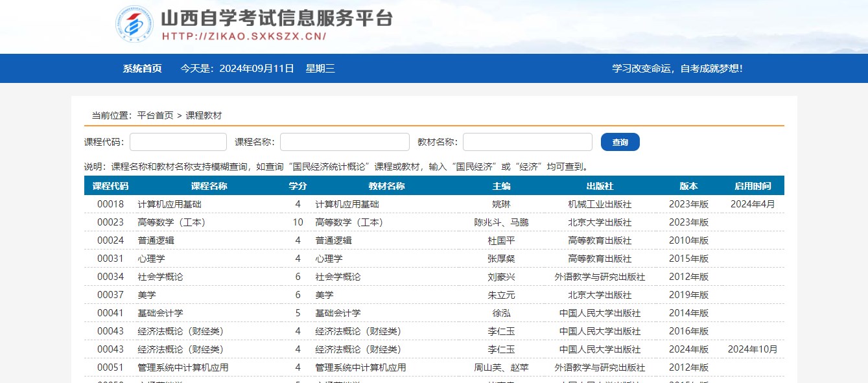Click inside the 课程名称 input field

344,141
